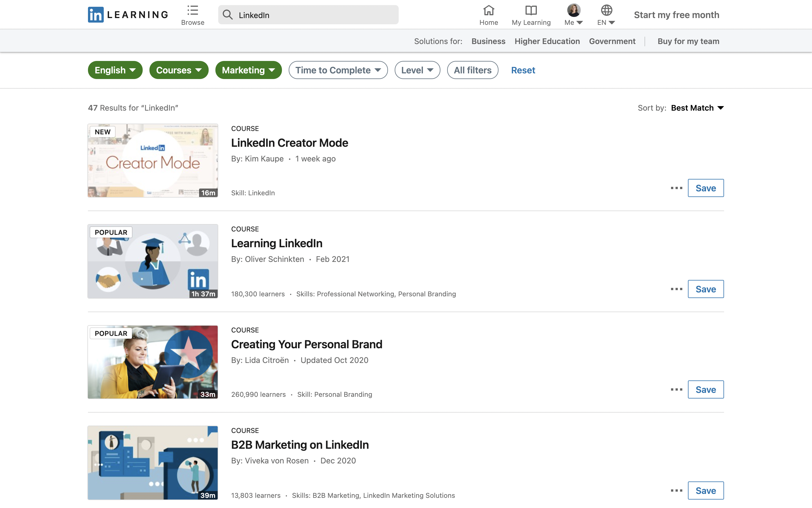Click 'Skill: LinkedIn' text

point(253,193)
